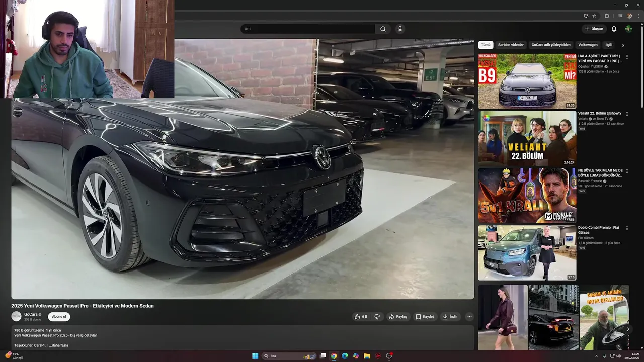Open Copilot from the taskbar
This screenshot has height=362, width=644.
click(356, 356)
